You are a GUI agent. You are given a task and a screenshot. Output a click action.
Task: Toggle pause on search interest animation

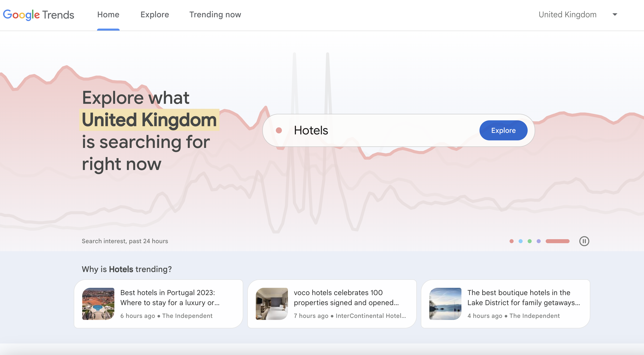pyautogui.click(x=585, y=241)
